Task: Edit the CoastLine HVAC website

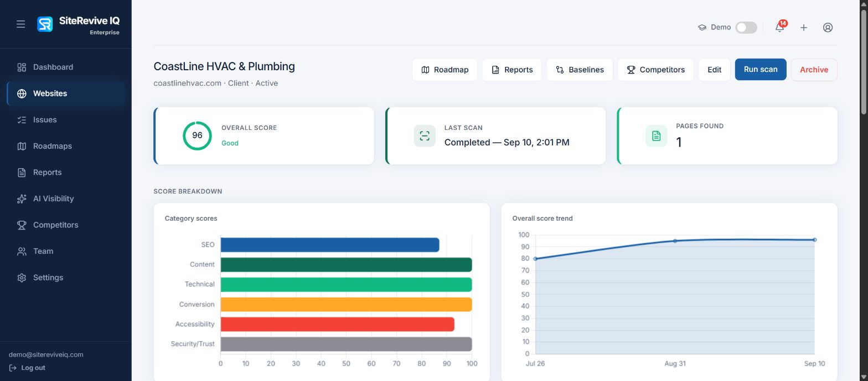Action: (x=714, y=70)
